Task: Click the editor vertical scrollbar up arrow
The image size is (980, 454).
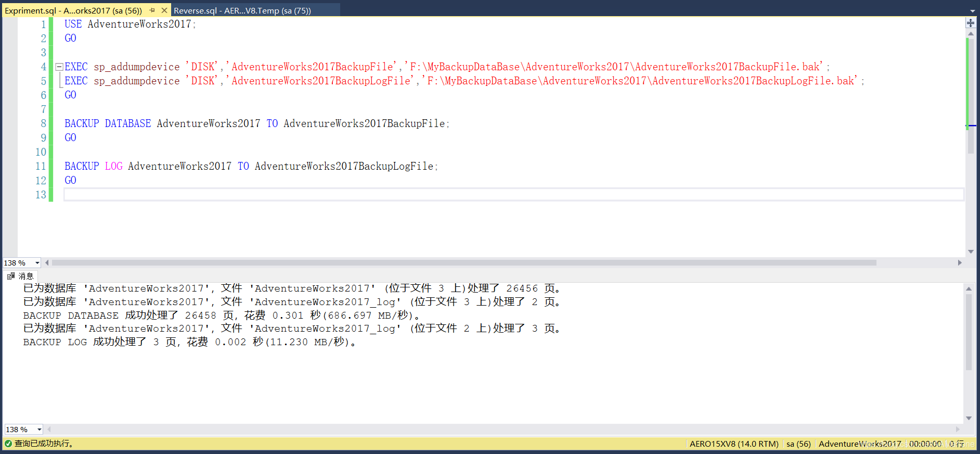Action: tap(971, 33)
